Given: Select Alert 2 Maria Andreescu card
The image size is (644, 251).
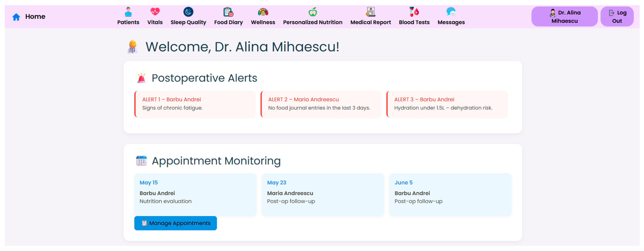Looking at the screenshot, I should [x=321, y=104].
